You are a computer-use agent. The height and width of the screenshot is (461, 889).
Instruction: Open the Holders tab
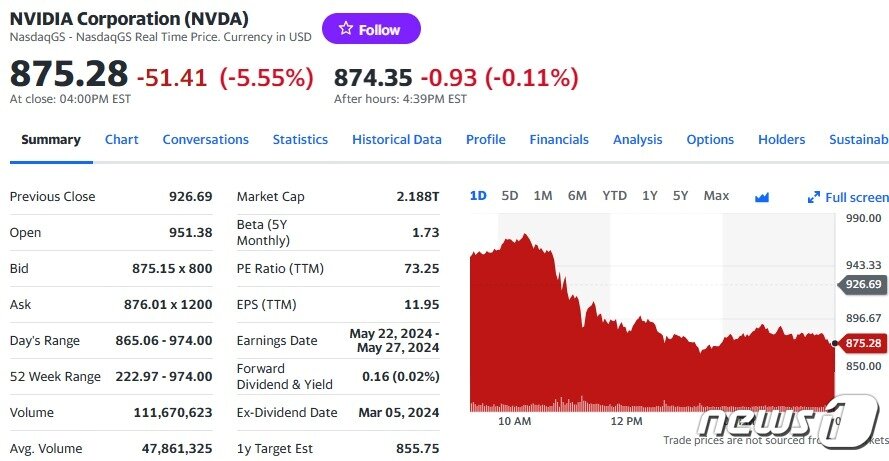781,140
